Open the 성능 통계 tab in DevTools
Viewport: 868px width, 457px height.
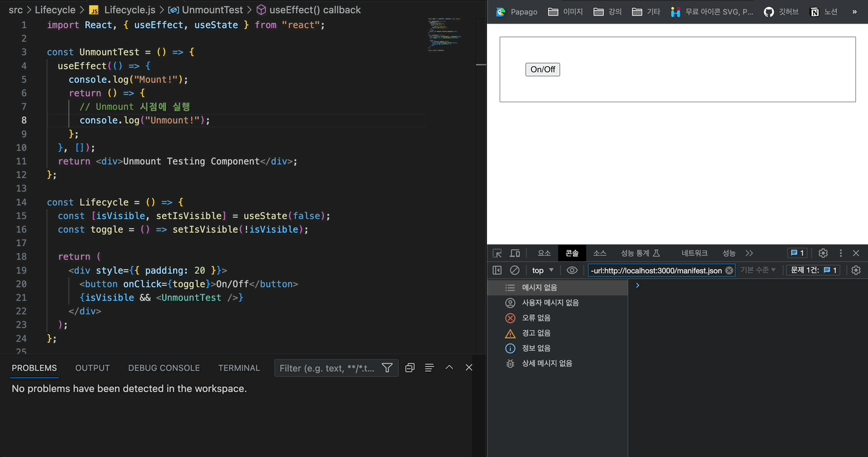640,253
